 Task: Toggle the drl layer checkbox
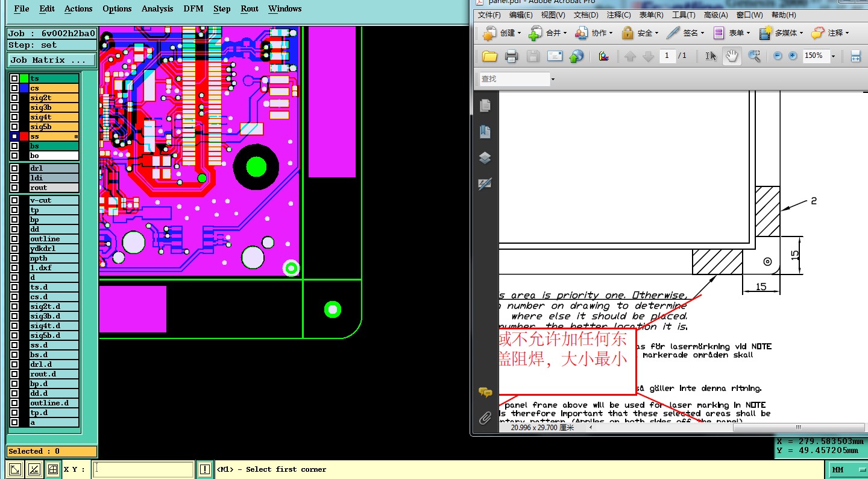pyautogui.click(x=14, y=168)
